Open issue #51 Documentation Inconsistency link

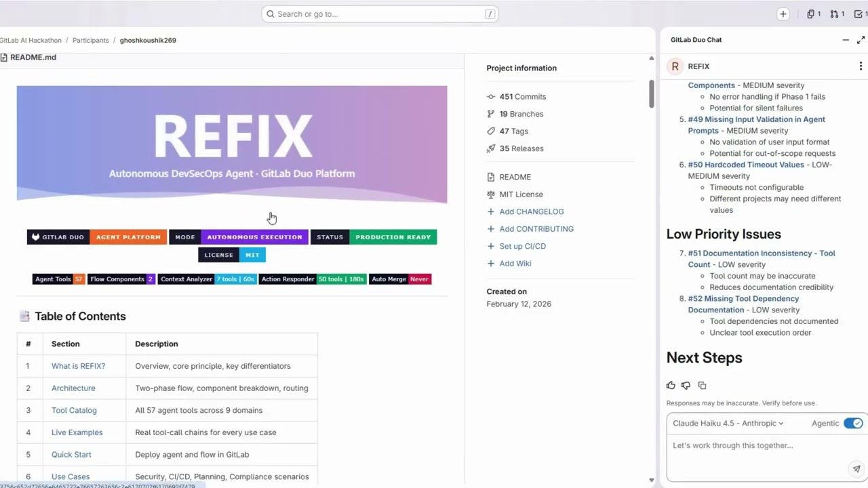point(762,259)
